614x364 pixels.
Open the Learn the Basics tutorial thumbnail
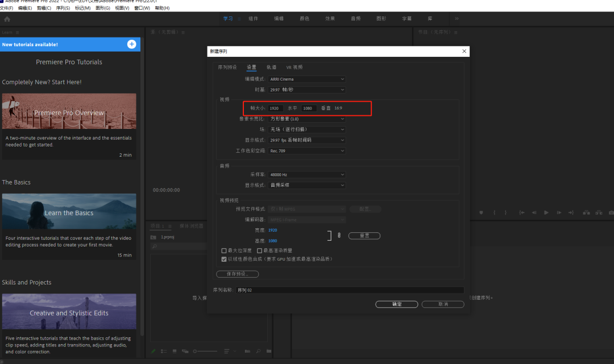click(x=69, y=211)
